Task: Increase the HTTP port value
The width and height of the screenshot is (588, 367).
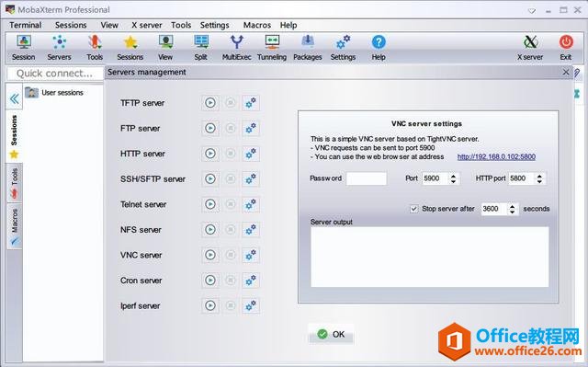Action: [x=539, y=176]
